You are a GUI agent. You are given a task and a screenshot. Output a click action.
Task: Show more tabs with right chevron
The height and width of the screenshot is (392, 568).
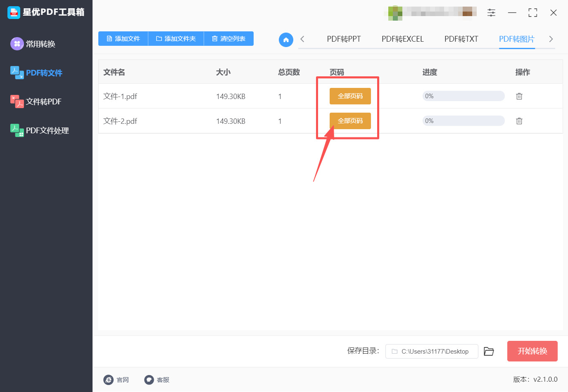coord(551,39)
